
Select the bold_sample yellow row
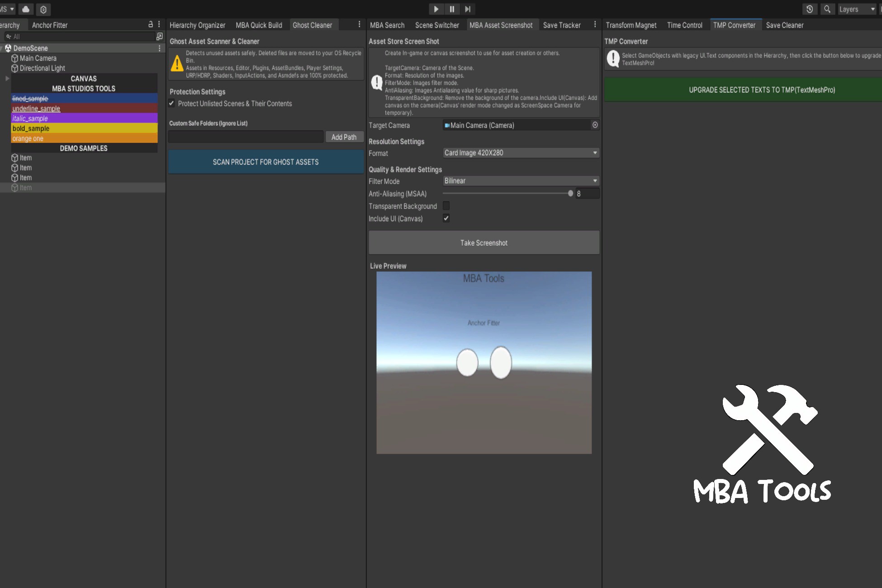(x=84, y=128)
